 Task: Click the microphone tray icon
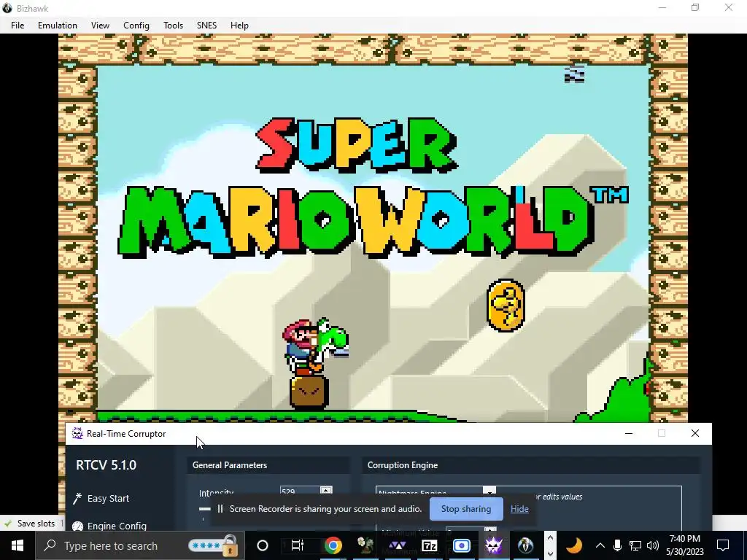(617, 545)
